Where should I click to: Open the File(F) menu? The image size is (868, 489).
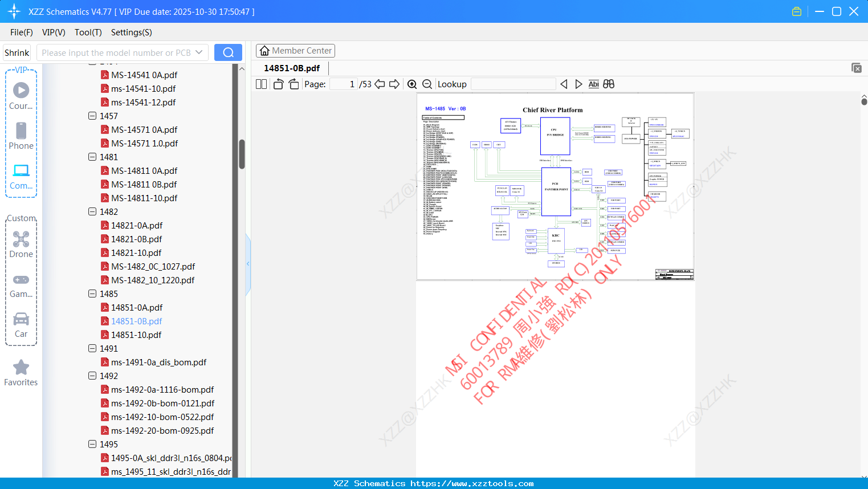(22, 32)
